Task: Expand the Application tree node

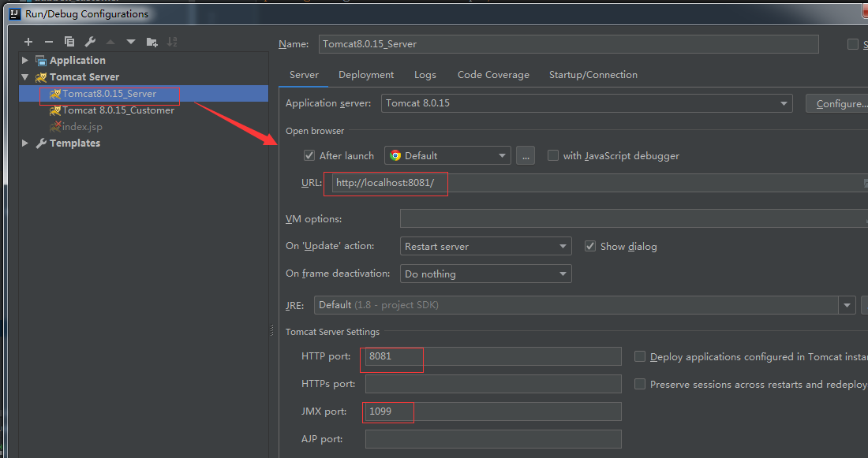Action: click(x=25, y=60)
